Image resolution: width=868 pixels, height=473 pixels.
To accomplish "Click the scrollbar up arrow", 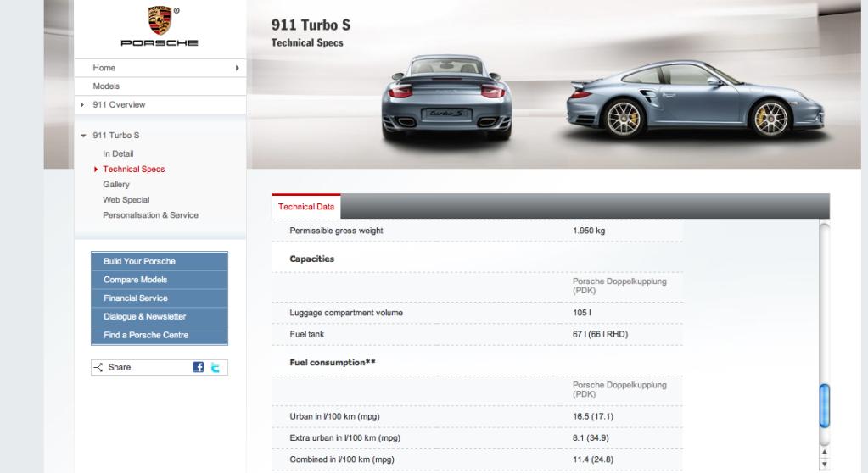I will (824, 452).
